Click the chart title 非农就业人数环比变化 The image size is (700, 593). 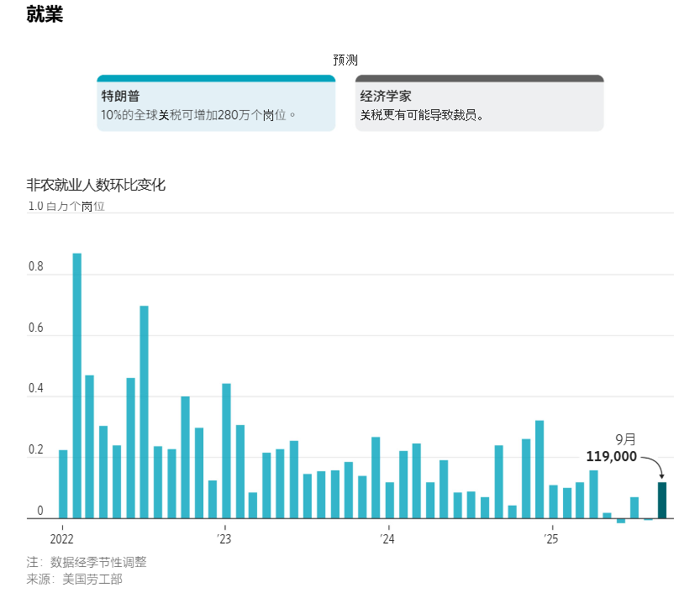(x=96, y=185)
